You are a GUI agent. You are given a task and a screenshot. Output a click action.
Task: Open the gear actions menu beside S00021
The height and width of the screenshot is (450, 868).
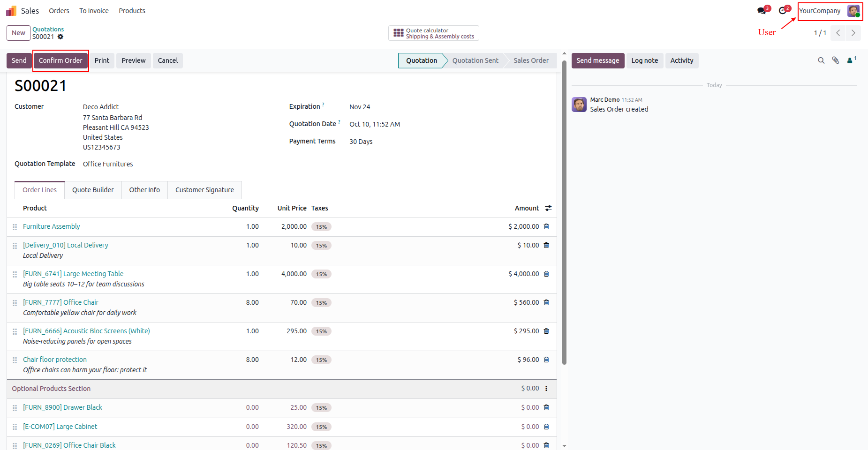click(60, 37)
